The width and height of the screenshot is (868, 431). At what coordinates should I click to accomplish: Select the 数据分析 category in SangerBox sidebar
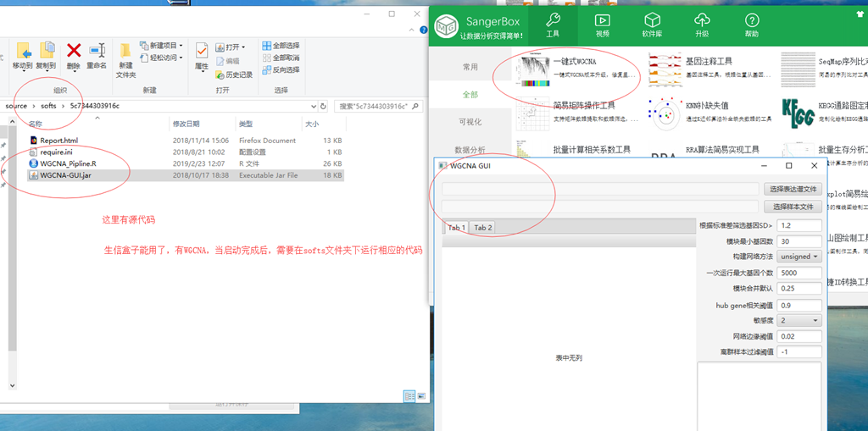470,149
